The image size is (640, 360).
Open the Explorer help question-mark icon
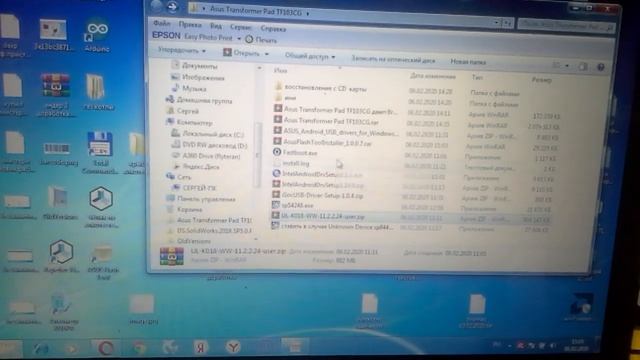pos(600,67)
